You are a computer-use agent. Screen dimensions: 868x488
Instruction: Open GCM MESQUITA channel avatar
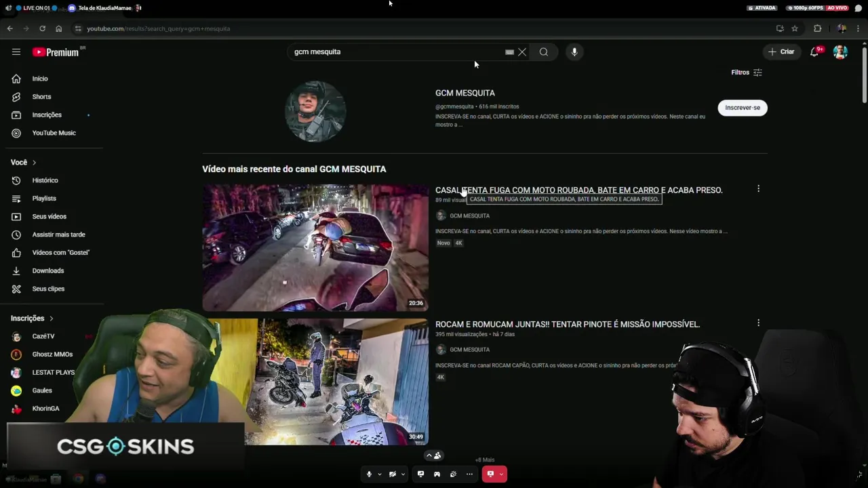tap(315, 111)
